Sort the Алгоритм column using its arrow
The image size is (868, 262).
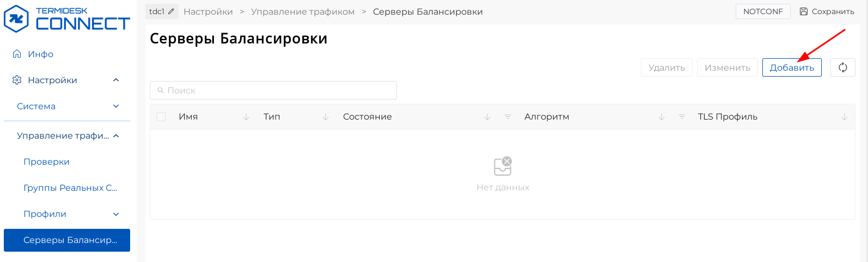662,117
